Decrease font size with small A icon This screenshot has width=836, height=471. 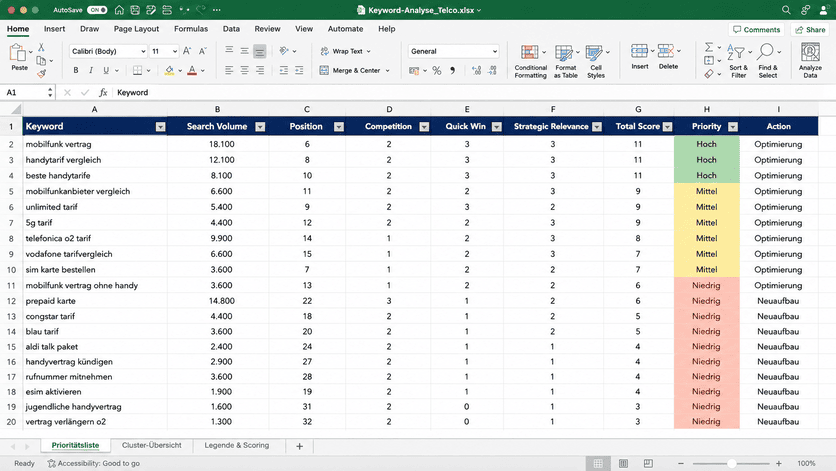click(x=203, y=51)
